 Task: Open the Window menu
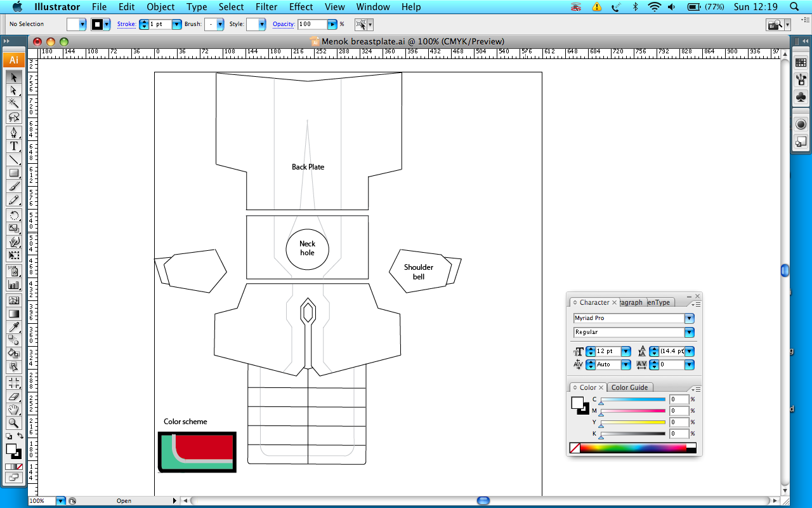(373, 7)
